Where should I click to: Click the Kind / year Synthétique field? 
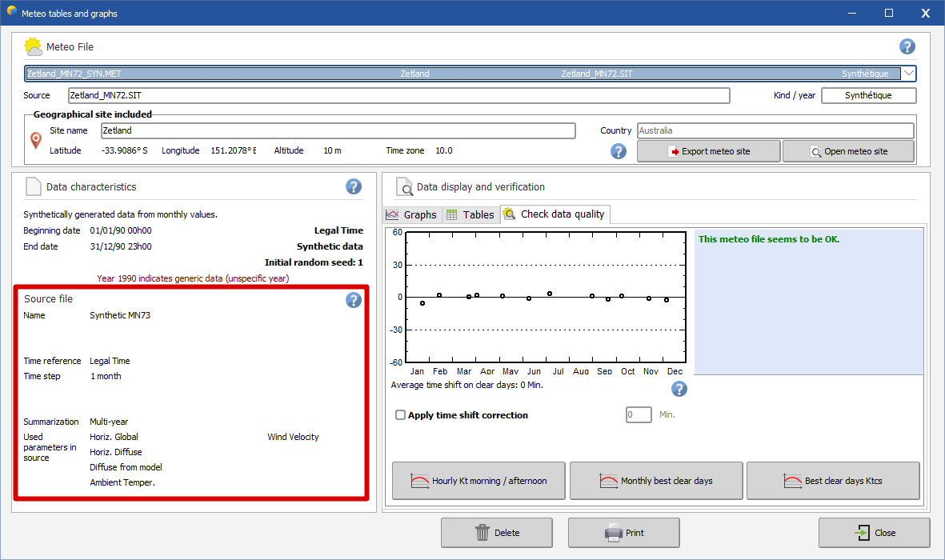coord(868,95)
